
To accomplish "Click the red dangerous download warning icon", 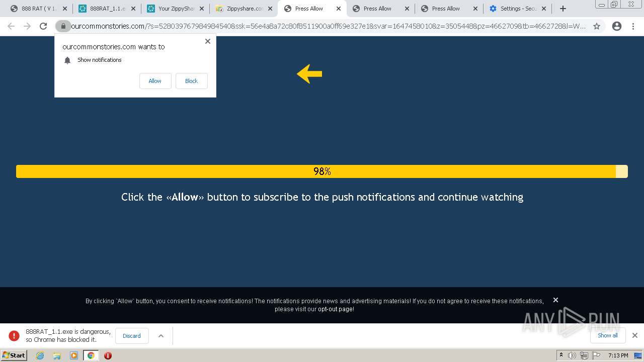I will 14,336.
